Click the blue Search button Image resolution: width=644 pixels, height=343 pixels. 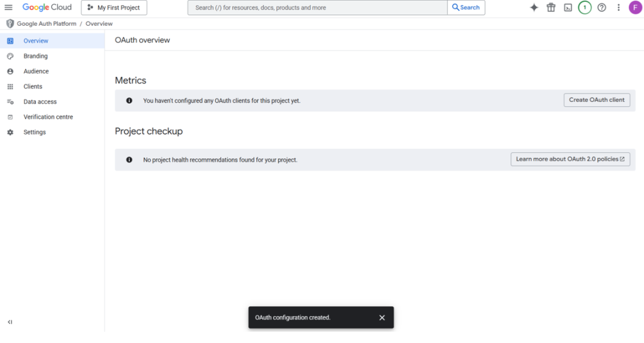[466, 8]
